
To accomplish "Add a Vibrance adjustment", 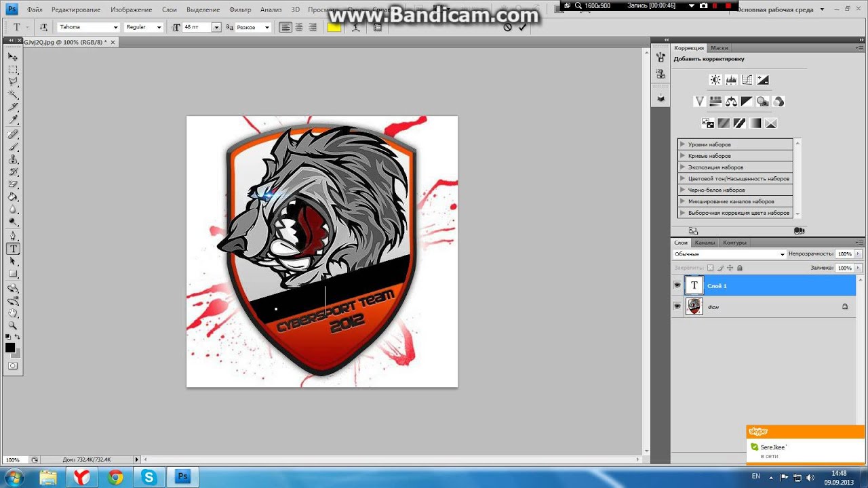I will click(700, 102).
